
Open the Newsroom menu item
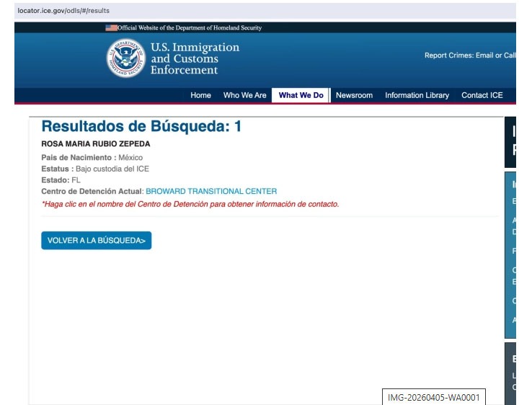click(x=354, y=95)
